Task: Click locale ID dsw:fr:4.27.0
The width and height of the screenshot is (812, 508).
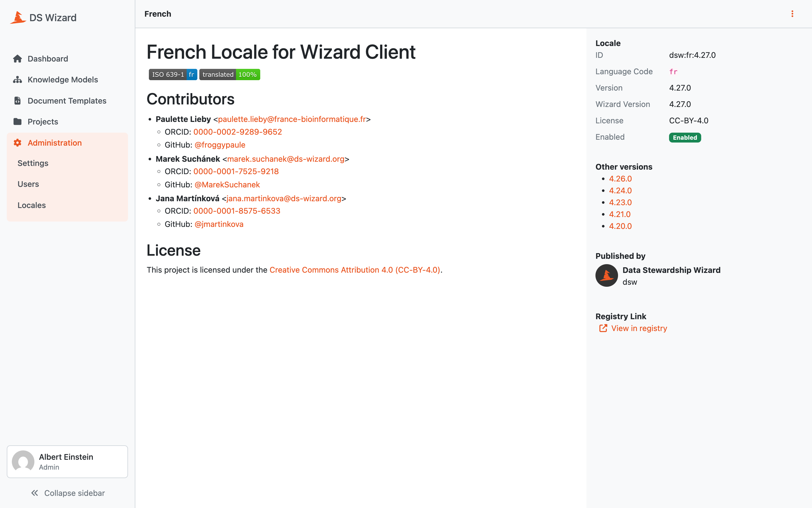Action: [692, 55]
